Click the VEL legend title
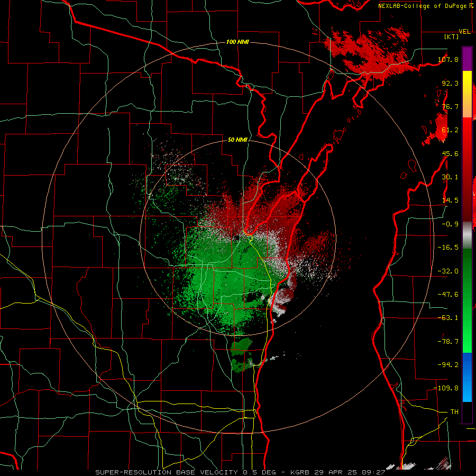The height and width of the screenshot is (476, 476). (465, 32)
